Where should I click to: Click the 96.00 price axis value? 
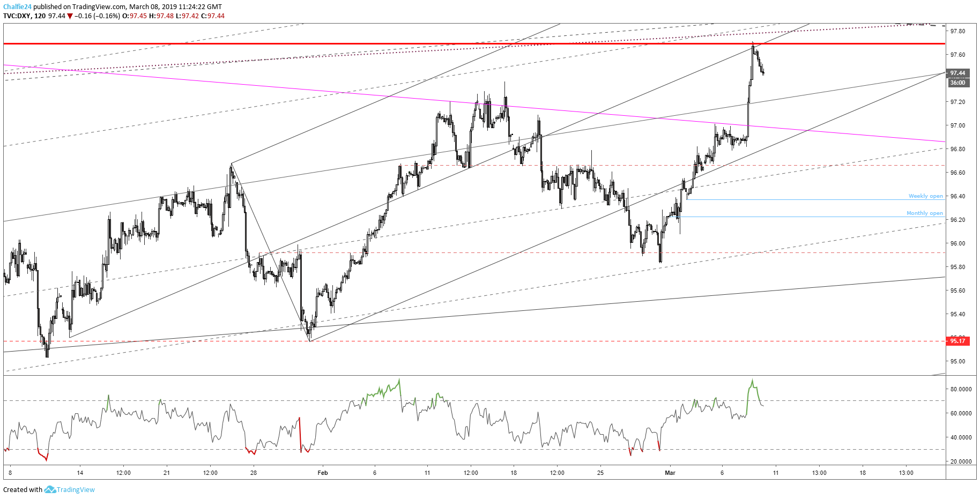tap(957, 243)
